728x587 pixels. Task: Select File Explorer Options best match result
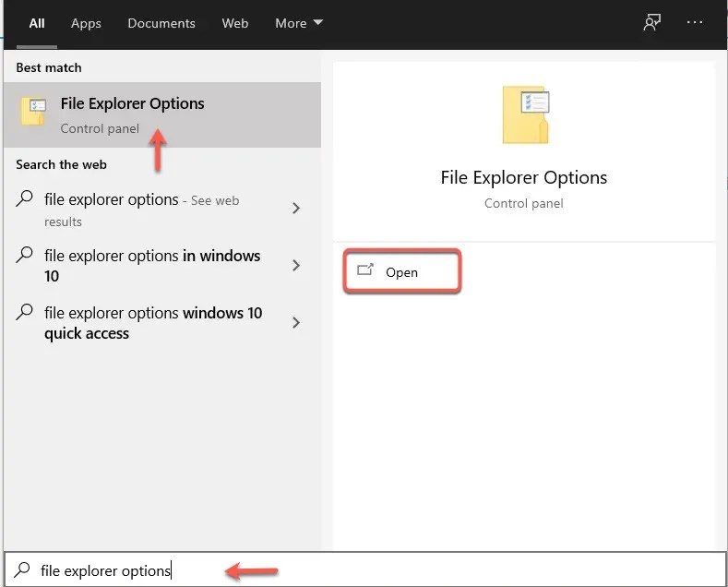162,114
